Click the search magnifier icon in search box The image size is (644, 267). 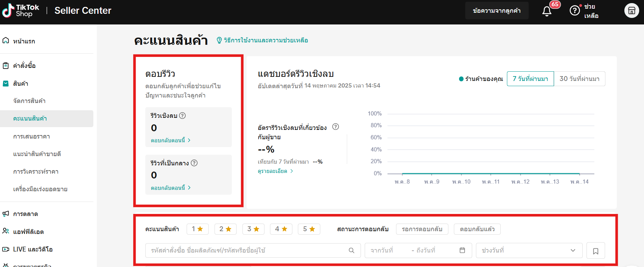351,250
